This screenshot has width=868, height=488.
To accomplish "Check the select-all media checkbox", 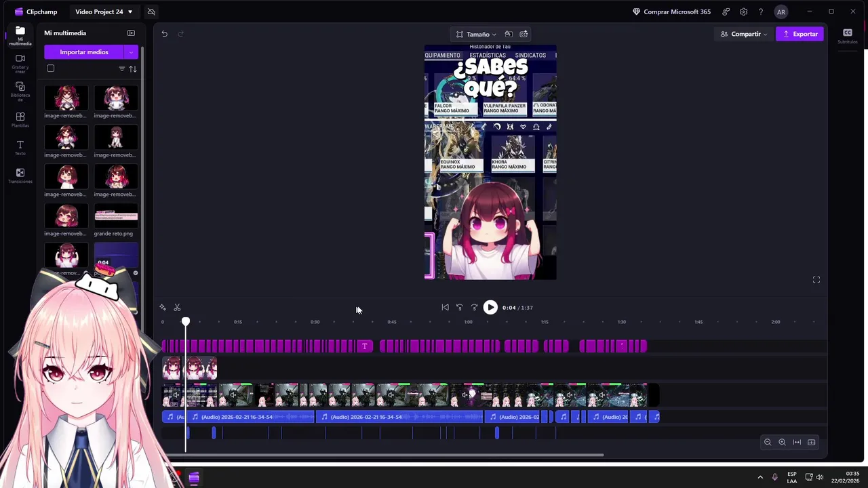I will click(x=50, y=68).
